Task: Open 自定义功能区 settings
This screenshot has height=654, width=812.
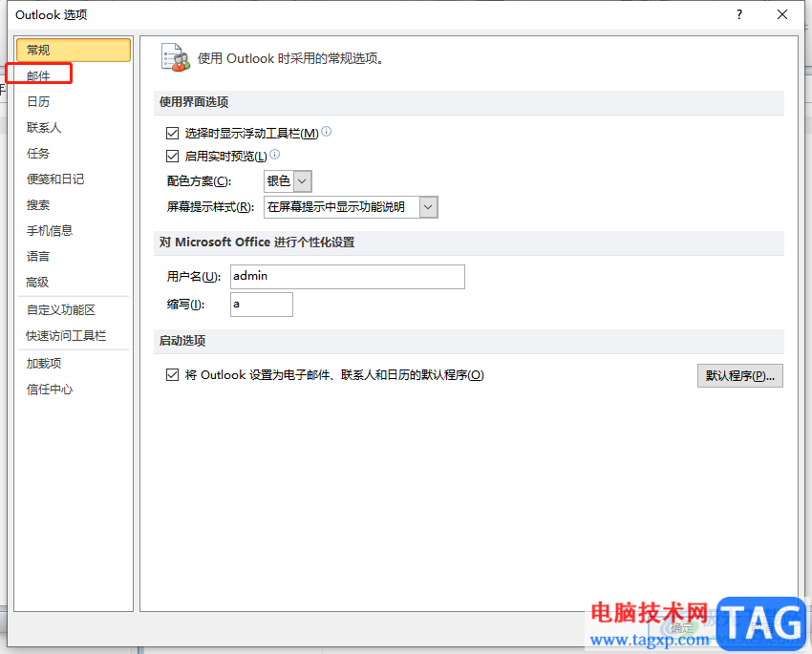Action: pos(73,310)
